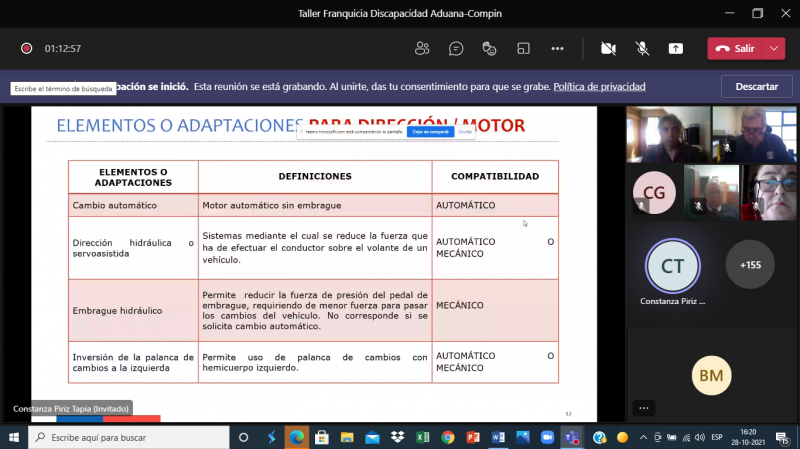Open network status in system tray
This screenshot has height=449, width=800.
(x=686, y=437)
